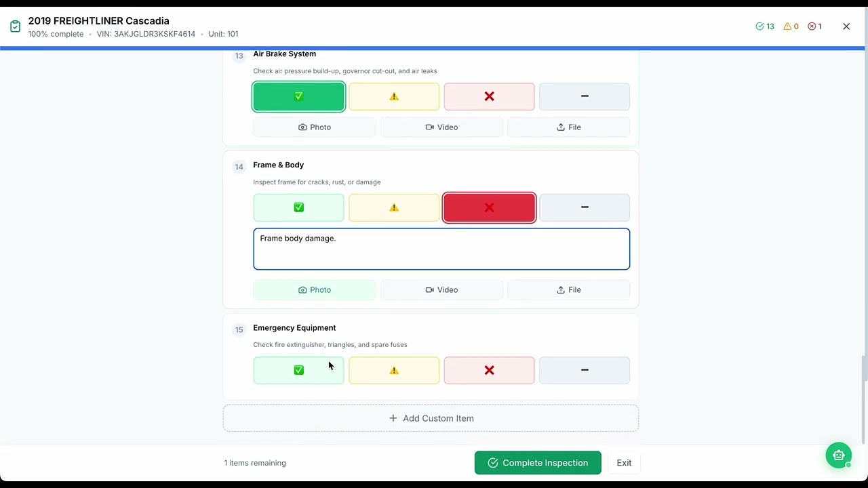Click the '100% complete' text
868x488 pixels.
pyautogui.click(x=56, y=34)
